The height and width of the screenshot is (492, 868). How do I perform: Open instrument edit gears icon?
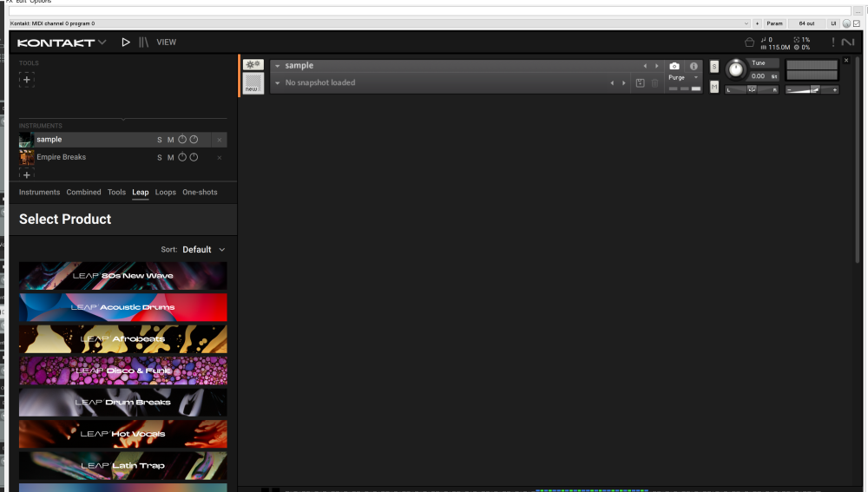pyautogui.click(x=253, y=65)
